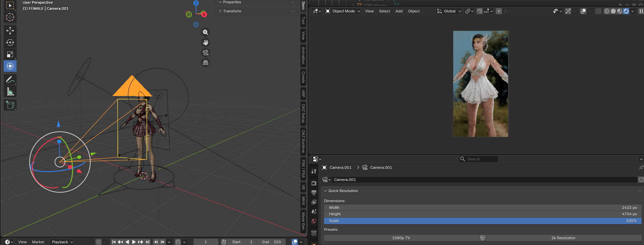Open the camera data-block browse dropdown
The height and width of the screenshot is (245, 644).
coord(326,180)
